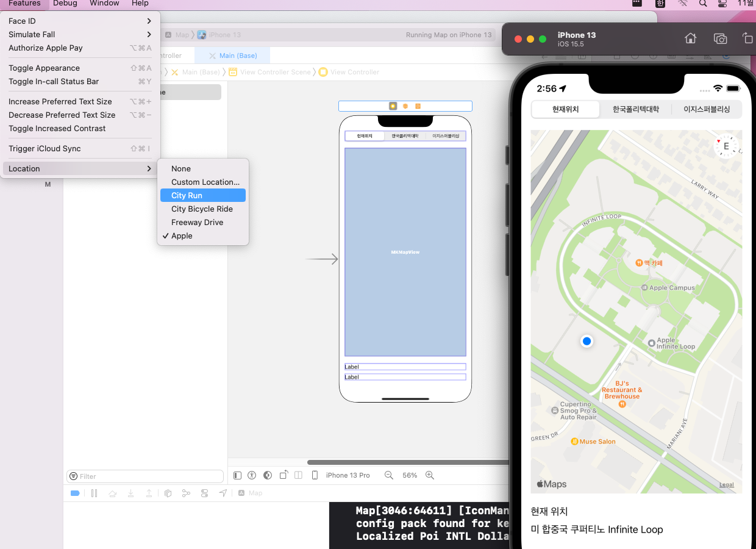The width and height of the screenshot is (756, 549).
Task: Toggle the document outline panel icon in canvas bar
Action: [x=237, y=475]
